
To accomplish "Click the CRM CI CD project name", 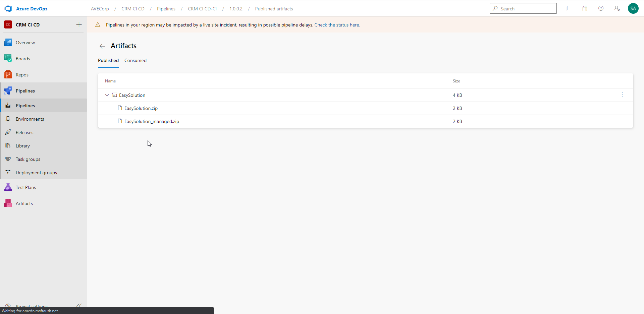I will point(28,25).
